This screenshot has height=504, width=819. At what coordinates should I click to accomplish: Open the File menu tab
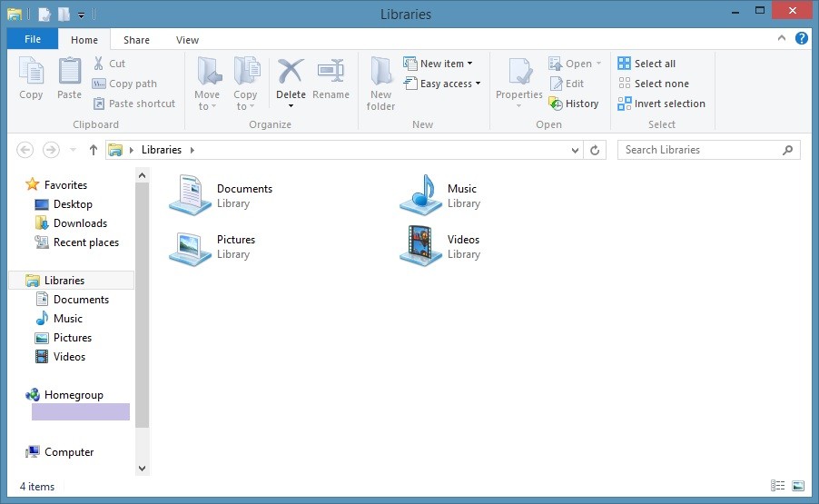[33, 40]
